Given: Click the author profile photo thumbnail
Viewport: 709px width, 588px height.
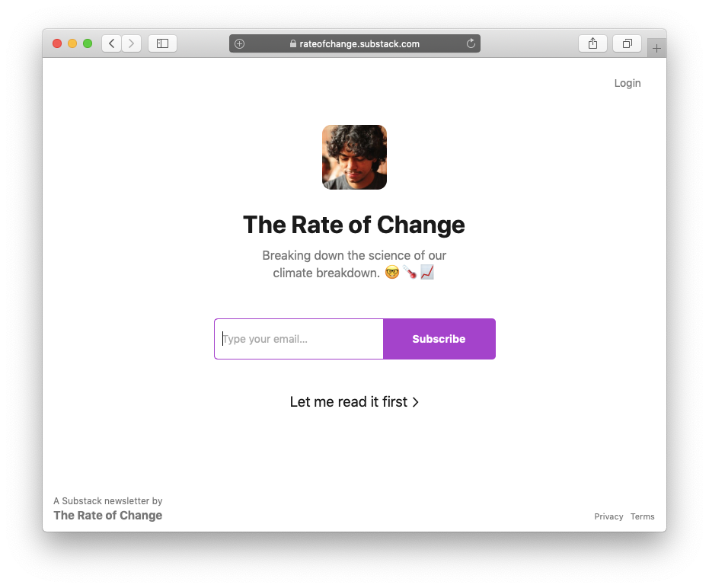Looking at the screenshot, I should pyautogui.click(x=354, y=157).
